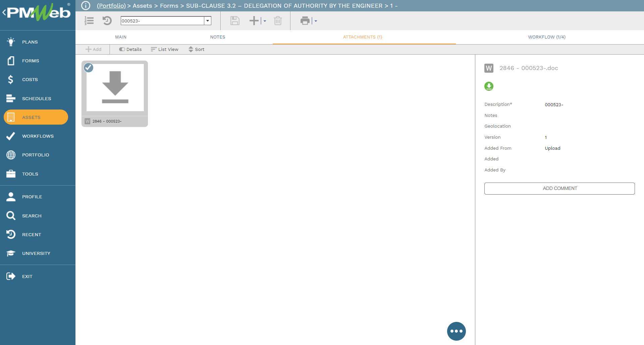This screenshot has height=345, width=644.
Task: Click the Schedules bars icon
Action: (x=11, y=98)
